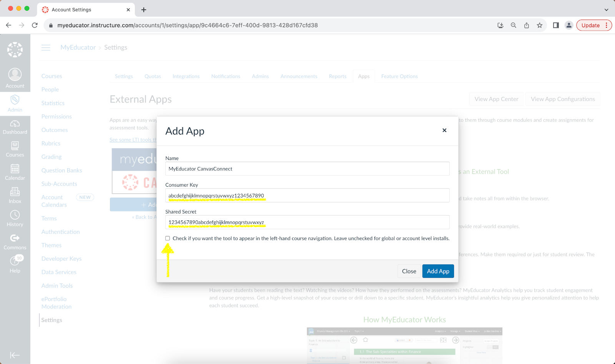615x364 pixels.
Task: Open Statistics in the account menu
Action: (x=53, y=103)
